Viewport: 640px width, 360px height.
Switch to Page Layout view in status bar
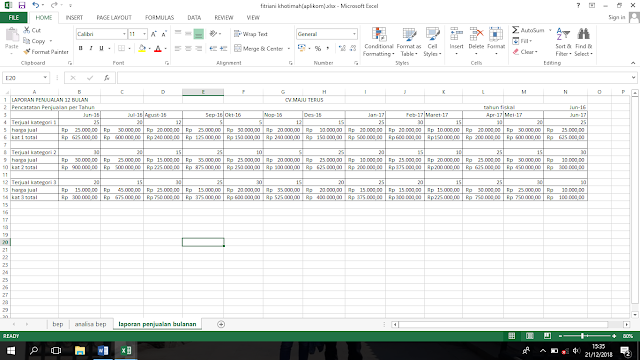tap(529, 336)
